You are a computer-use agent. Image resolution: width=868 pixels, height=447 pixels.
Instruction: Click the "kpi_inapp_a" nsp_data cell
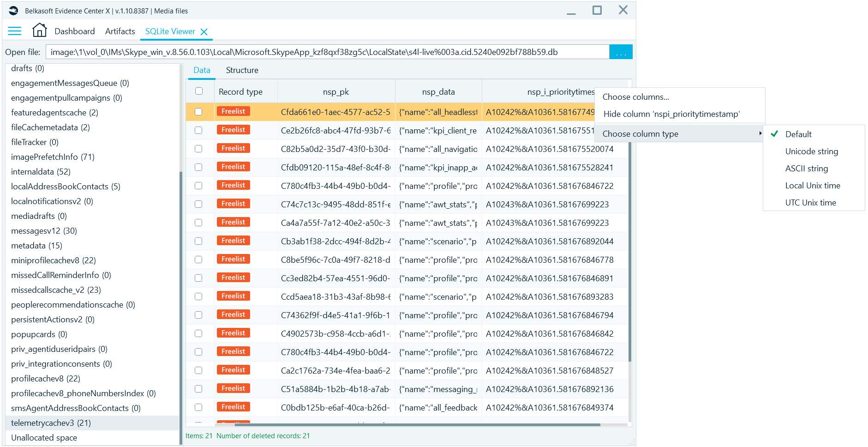[438, 168]
